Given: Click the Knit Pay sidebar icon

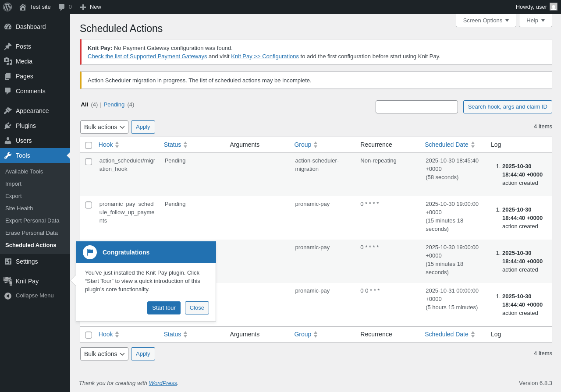Looking at the screenshot, I should (8, 281).
